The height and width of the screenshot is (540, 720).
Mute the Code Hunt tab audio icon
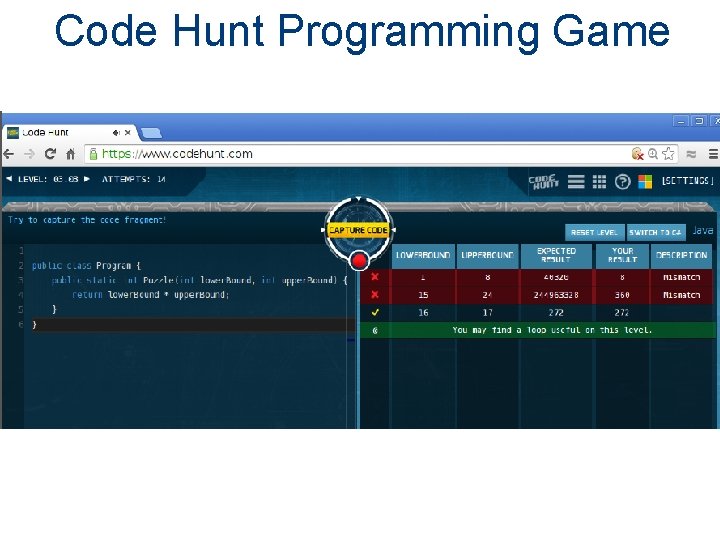pyautogui.click(x=116, y=133)
